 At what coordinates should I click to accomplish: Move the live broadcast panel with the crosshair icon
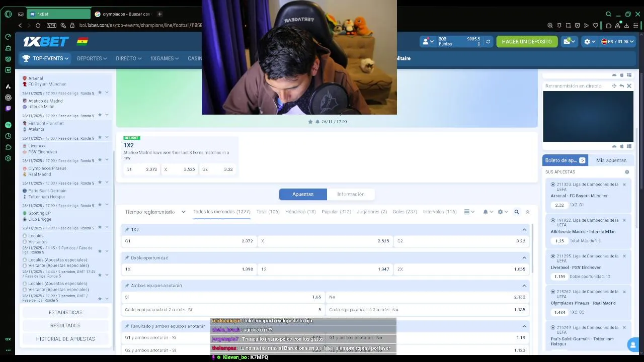click(x=614, y=86)
